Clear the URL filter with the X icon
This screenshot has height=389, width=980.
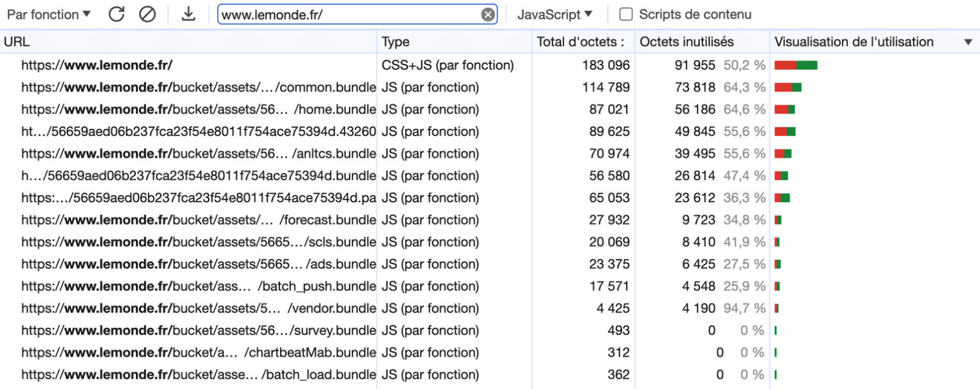(488, 15)
